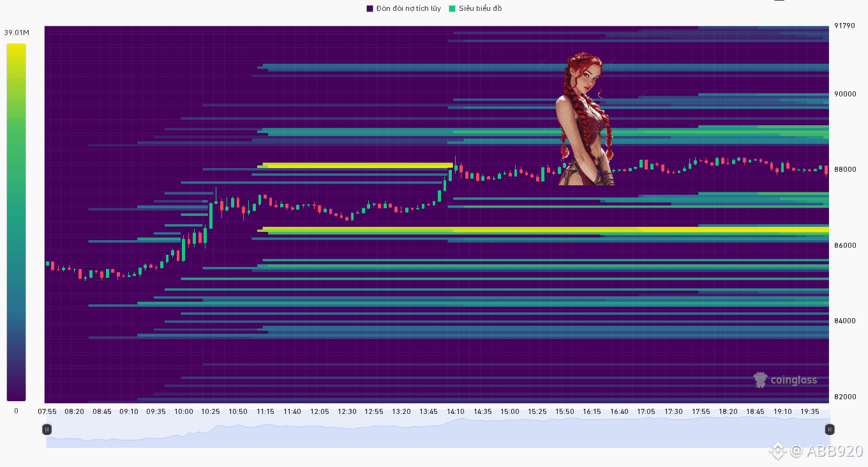868x467 pixels.
Task: Click the 19:35 time axis label
Action: [810, 412]
